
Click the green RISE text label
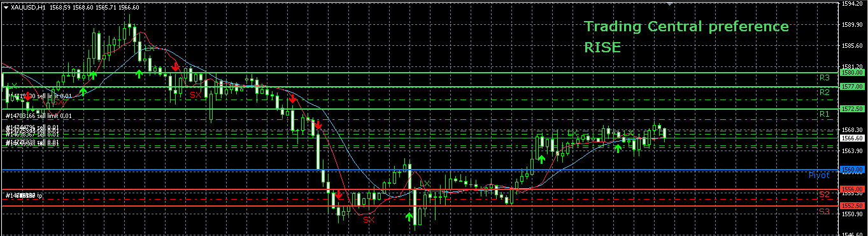click(x=602, y=47)
